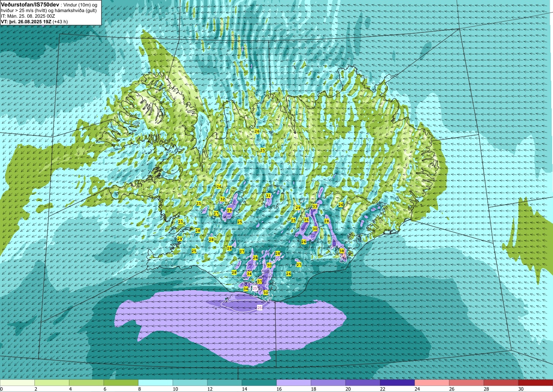The width and height of the screenshot is (553, 392).
Task: Click the 0–2 m/s pale yellow legend swatch
Action: tap(17, 383)
